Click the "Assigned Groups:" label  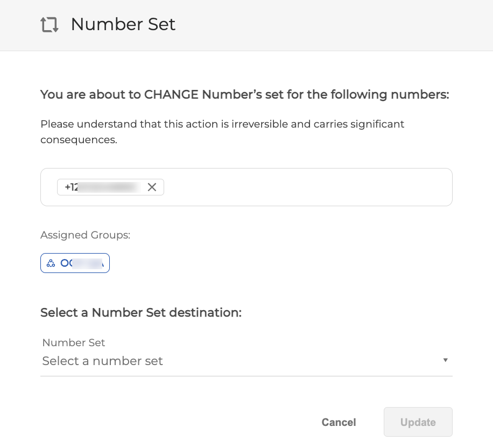point(86,235)
